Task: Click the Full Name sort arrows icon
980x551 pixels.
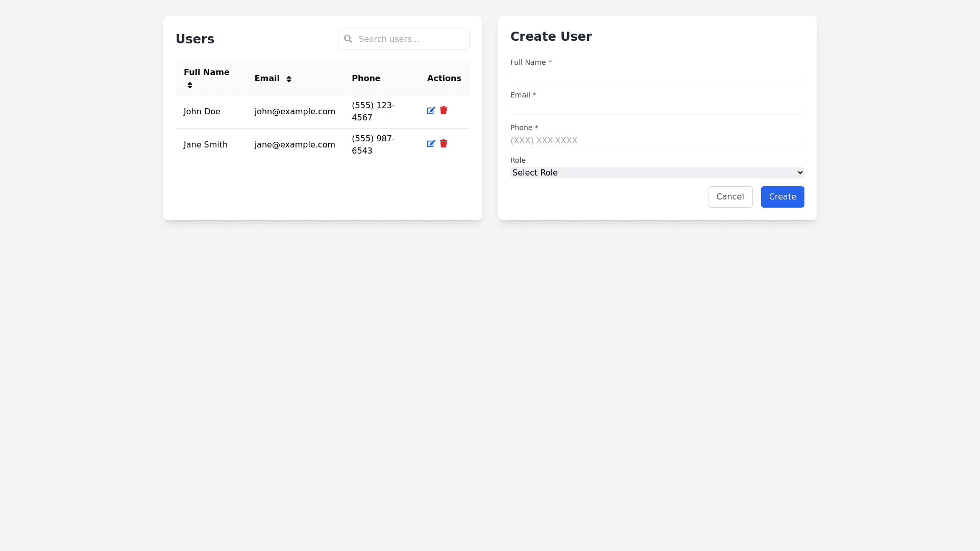Action: pyautogui.click(x=190, y=85)
